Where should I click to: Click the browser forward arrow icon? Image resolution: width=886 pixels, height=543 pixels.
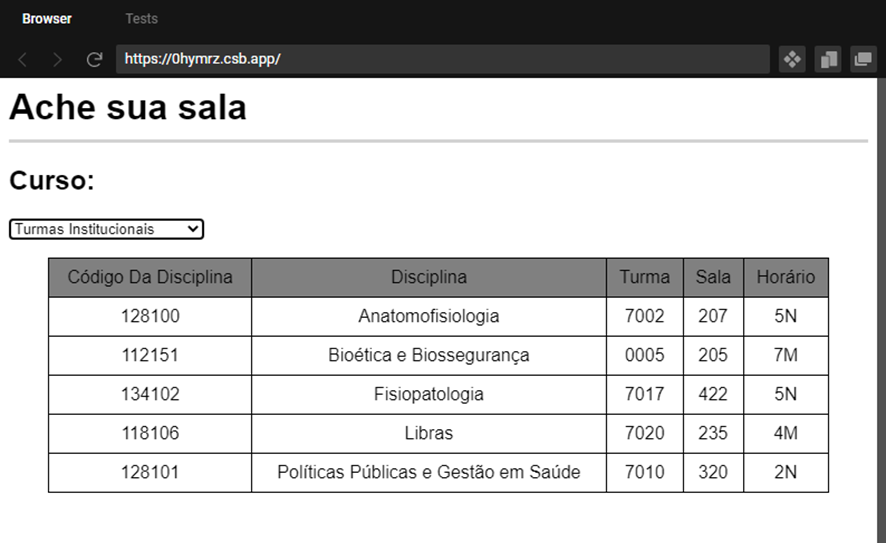(57, 59)
